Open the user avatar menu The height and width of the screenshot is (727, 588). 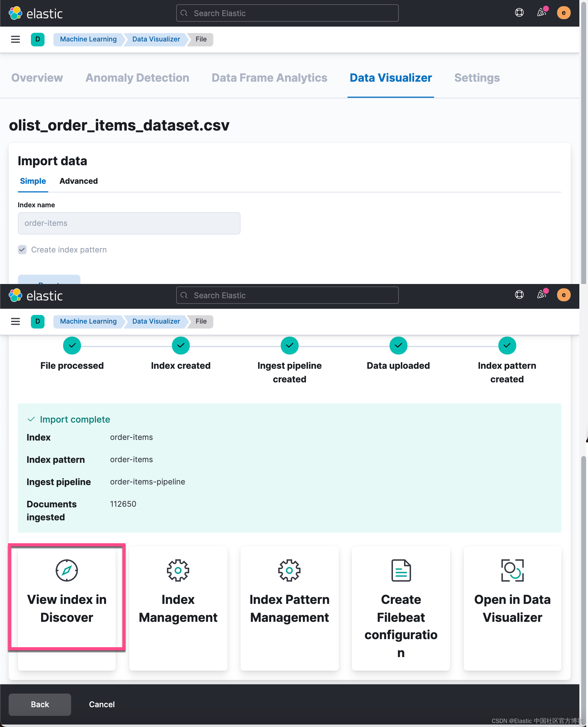[x=564, y=13]
